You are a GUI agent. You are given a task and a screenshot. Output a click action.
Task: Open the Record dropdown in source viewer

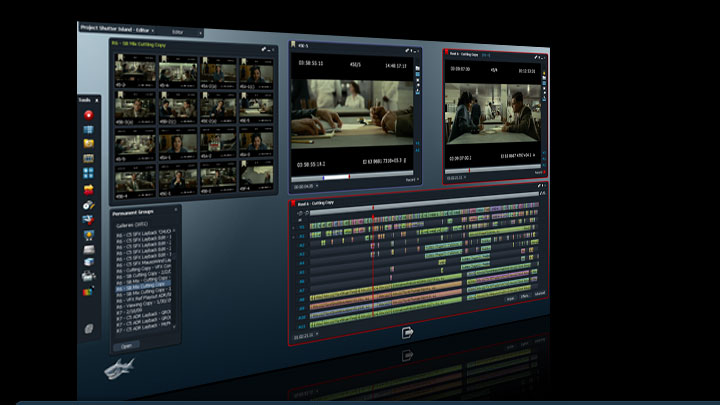click(x=412, y=180)
